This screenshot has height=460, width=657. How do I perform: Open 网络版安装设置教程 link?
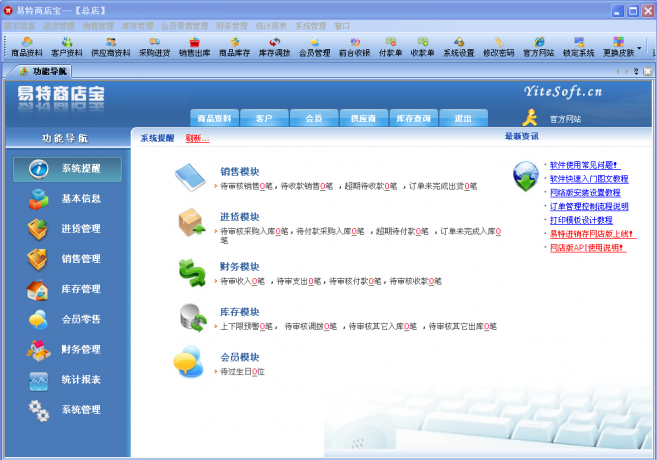[x=585, y=193]
